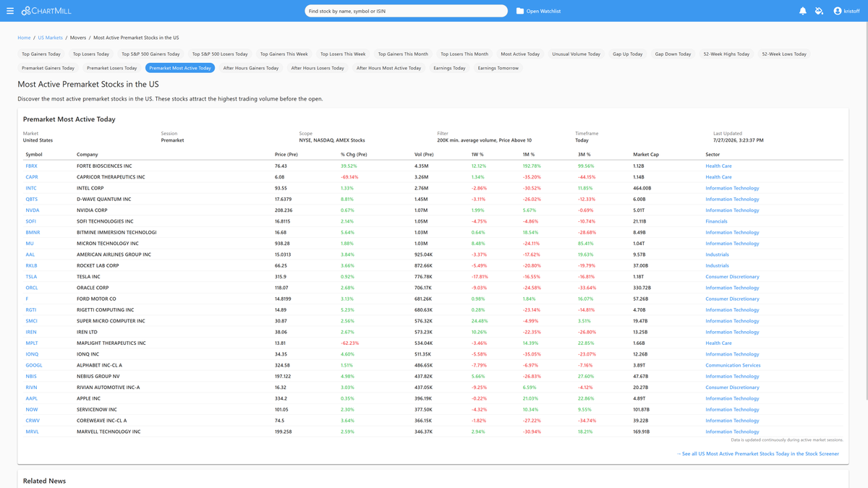
Task: Select Top Gainers Today tab
Action: click(x=41, y=54)
